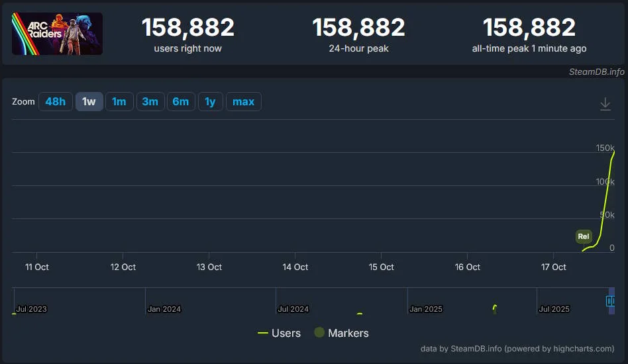Open the SteamDB.info watermark link
The height and width of the screenshot is (364, 628).
coord(596,71)
